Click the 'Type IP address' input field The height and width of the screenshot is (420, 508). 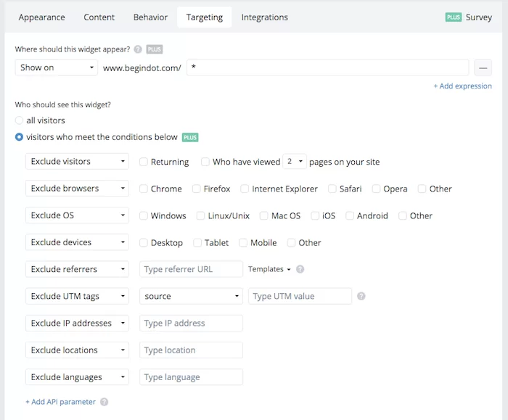pos(191,323)
